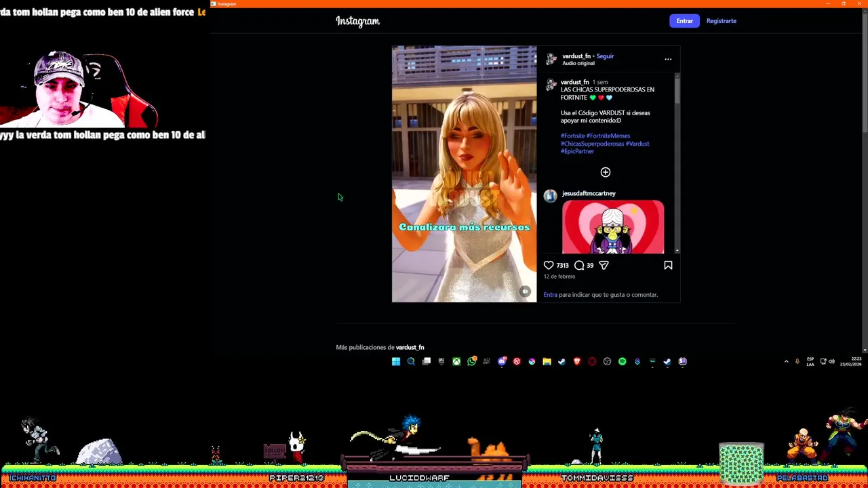This screenshot has width=868, height=488.
Task: Open the ESP LAA language selector
Action: (x=810, y=362)
